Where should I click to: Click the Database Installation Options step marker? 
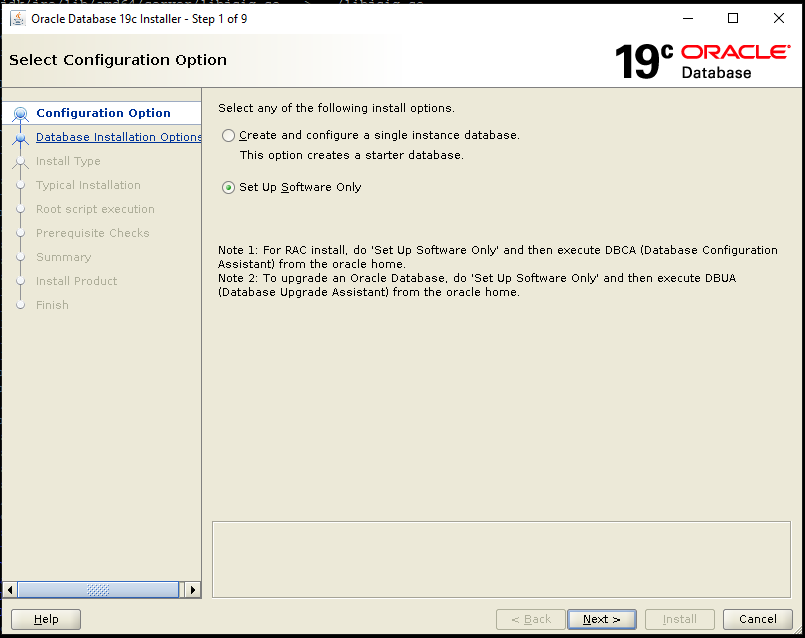(x=21, y=138)
